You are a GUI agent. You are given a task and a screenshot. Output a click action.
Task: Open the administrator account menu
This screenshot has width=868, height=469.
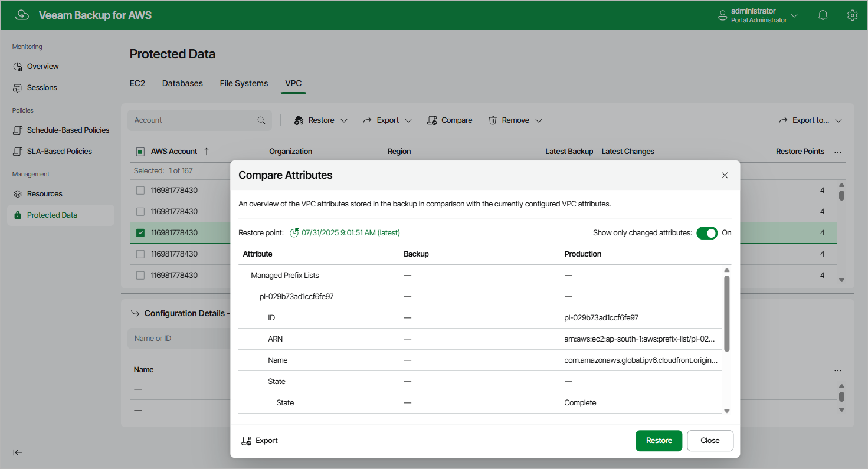coord(758,15)
